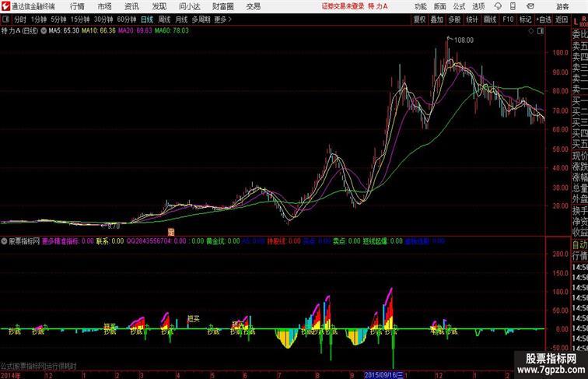Screen dimensions: 588x379
Task: Switch to 60分钟 period tab
Action: coord(126,19)
